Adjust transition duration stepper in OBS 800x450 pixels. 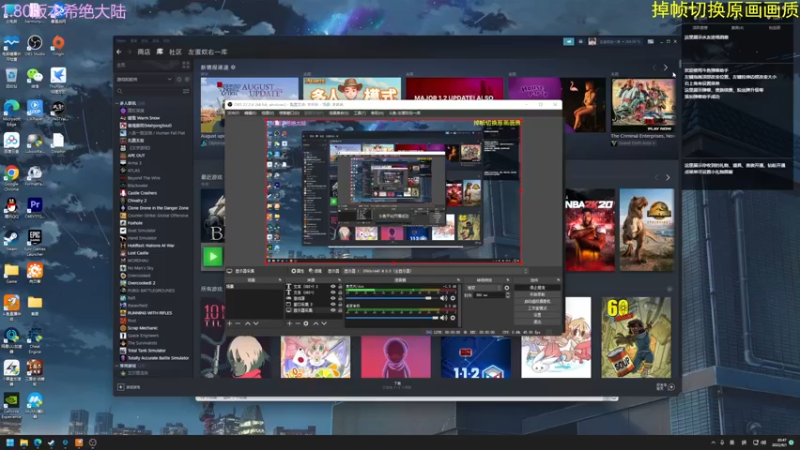[x=508, y=295]
